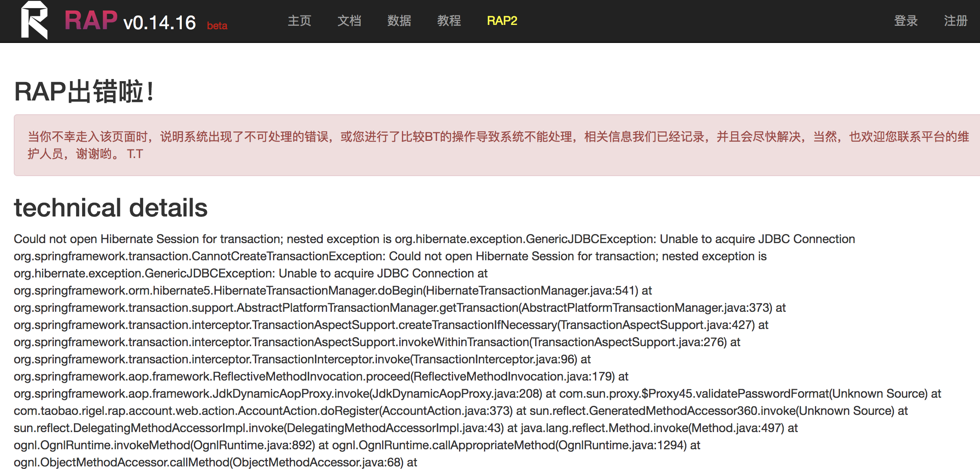Open the 文档 documentation menu item
980x469 pixels.
349,21
